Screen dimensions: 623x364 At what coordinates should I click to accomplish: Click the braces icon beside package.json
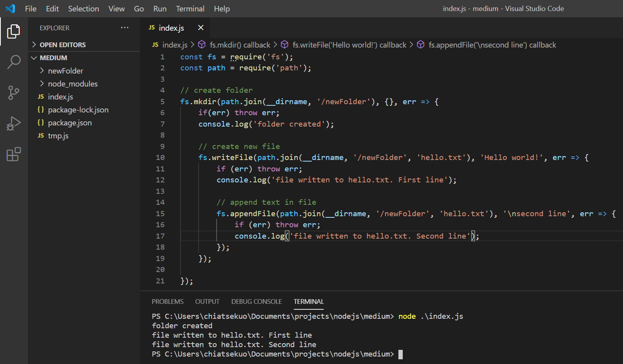point(41,123)
